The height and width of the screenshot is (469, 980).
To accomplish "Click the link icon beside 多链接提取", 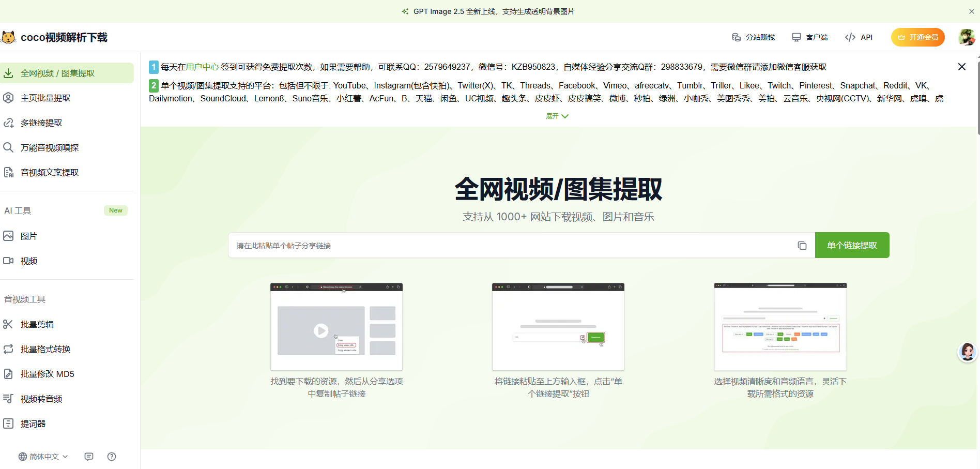I will point(8,123).
